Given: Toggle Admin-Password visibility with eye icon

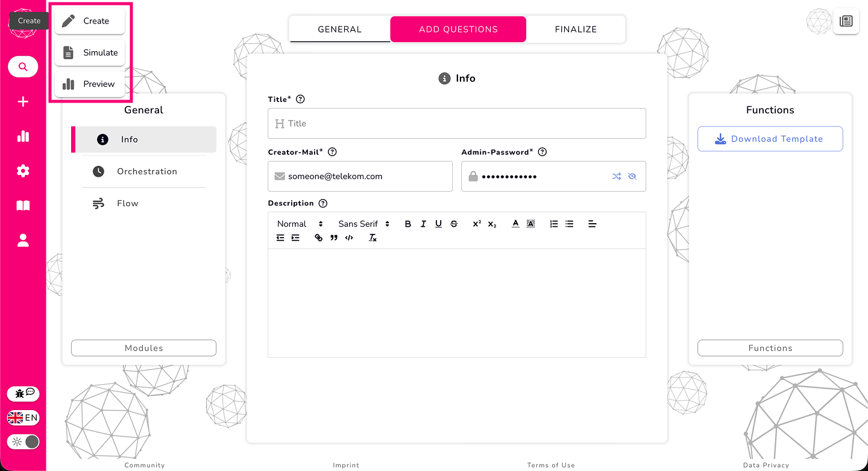Looking at the screenshot, I should pyautogui.click(x=633, y=176).
